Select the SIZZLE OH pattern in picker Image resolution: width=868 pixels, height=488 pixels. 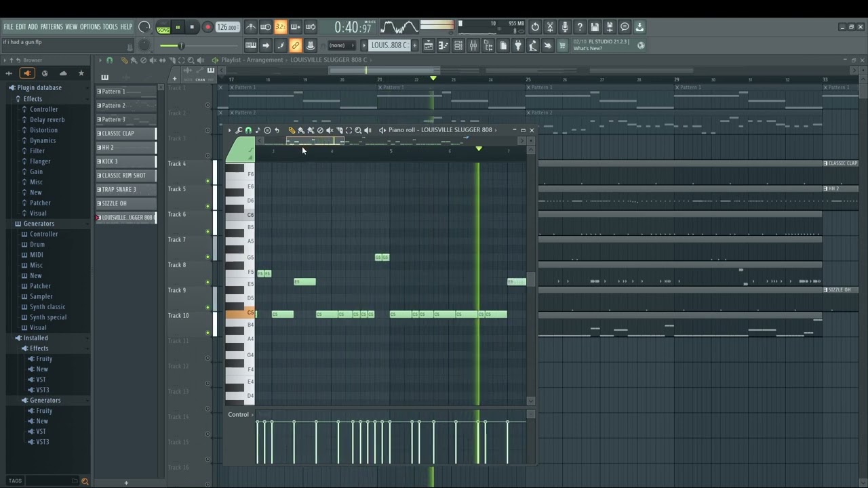tap(126, 203)
